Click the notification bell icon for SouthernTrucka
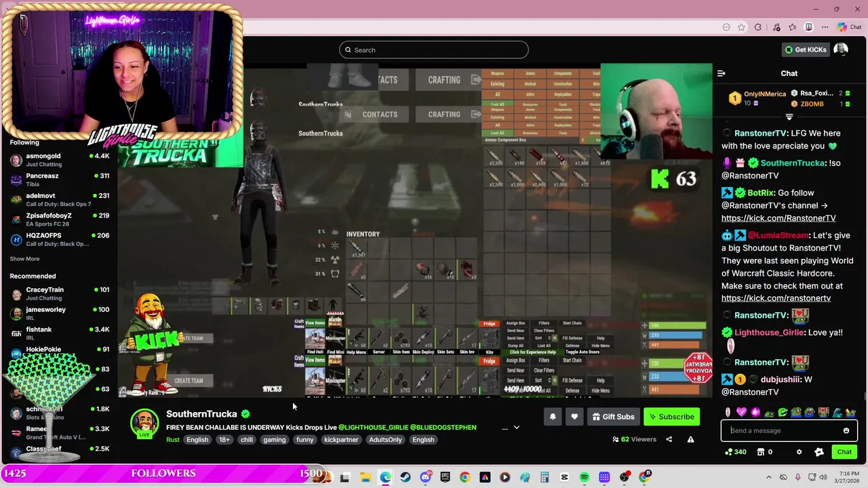 [x=553, y=417]
